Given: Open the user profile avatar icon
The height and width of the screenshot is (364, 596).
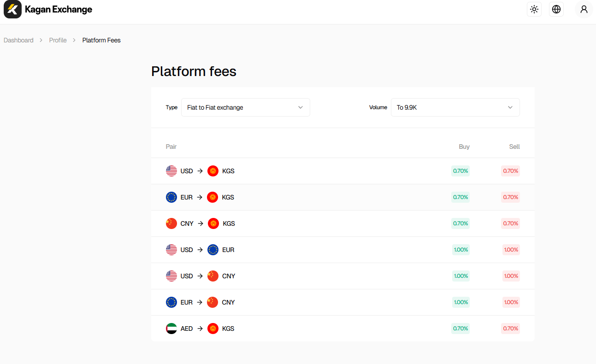Looking at the screenshot, I should [x=584, y=9].
